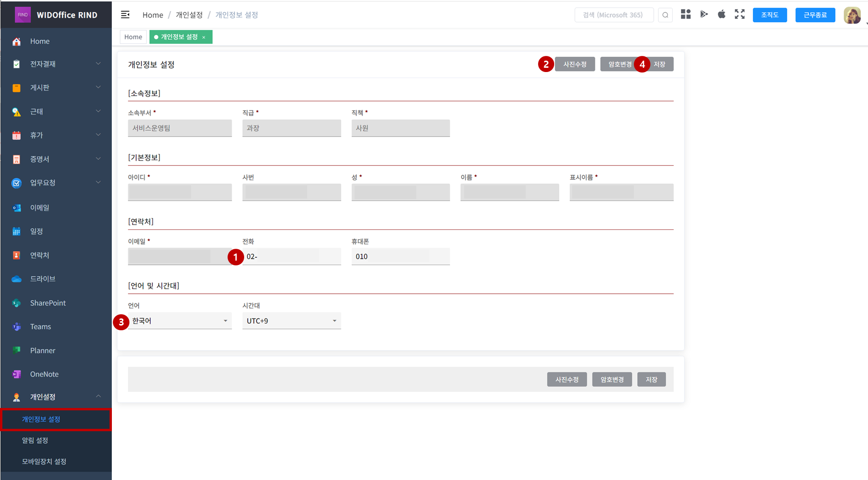
Task: Open the Windows app grid icon
Action: (x=685, y=14)
